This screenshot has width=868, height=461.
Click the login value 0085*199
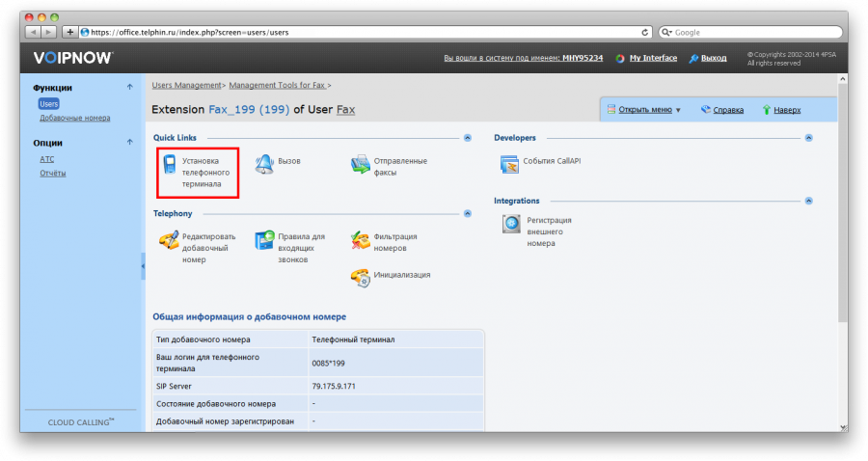[x=328, y=363]
